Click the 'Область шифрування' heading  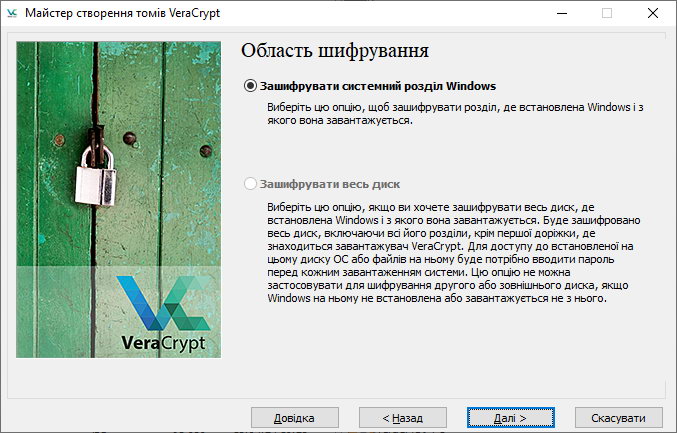click(x=335, y=51)
